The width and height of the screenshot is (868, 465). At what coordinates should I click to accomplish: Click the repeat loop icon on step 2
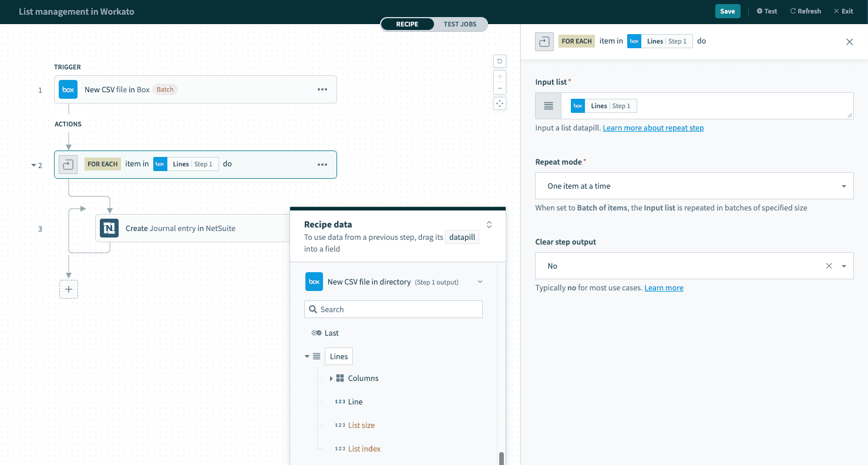click(68, 165)
